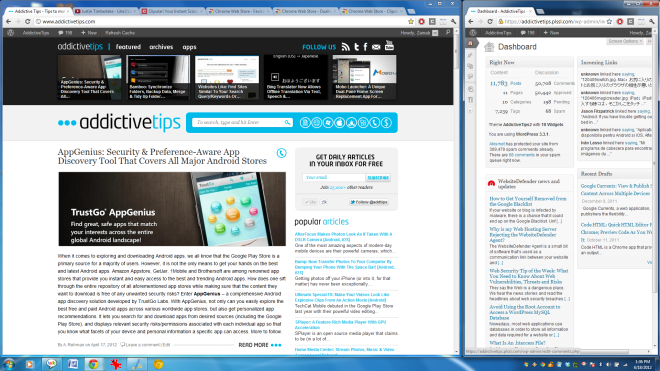Bookmark addictivetips.com with the star icon

click(411, 21)
